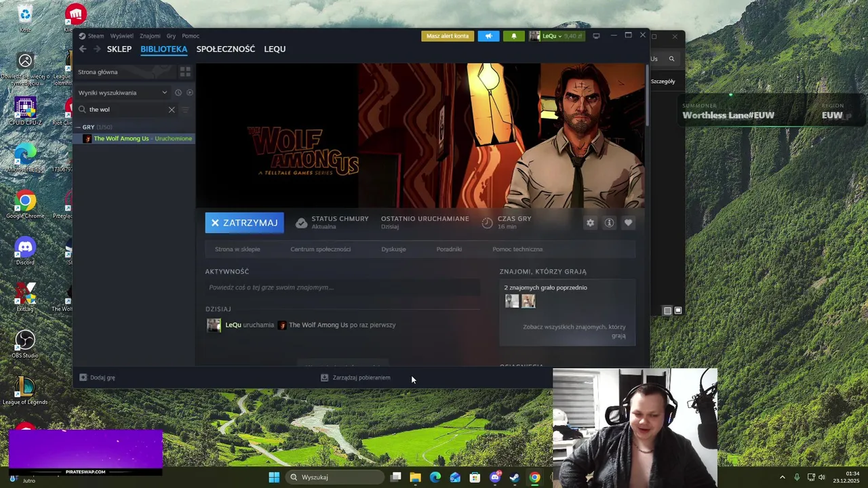Viewport: 868px width, 488px height.
Task: Switch to the BIBLIOTEKA tab
Action: (164, 49)
